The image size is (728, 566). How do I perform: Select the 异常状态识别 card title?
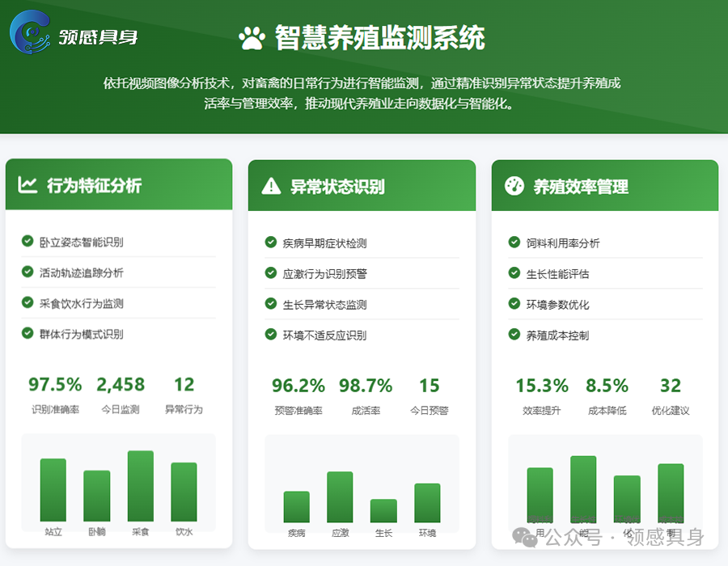337,187
